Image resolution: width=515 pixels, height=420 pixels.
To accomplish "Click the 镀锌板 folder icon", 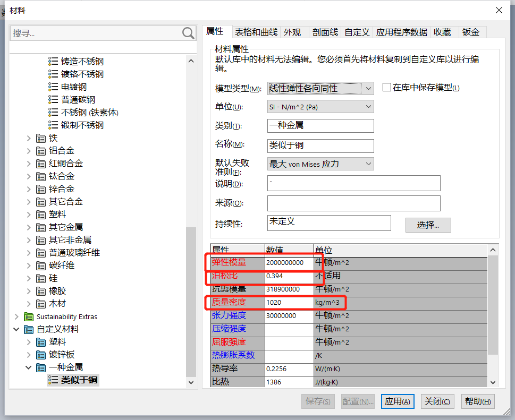I will [x=41, y=355].
